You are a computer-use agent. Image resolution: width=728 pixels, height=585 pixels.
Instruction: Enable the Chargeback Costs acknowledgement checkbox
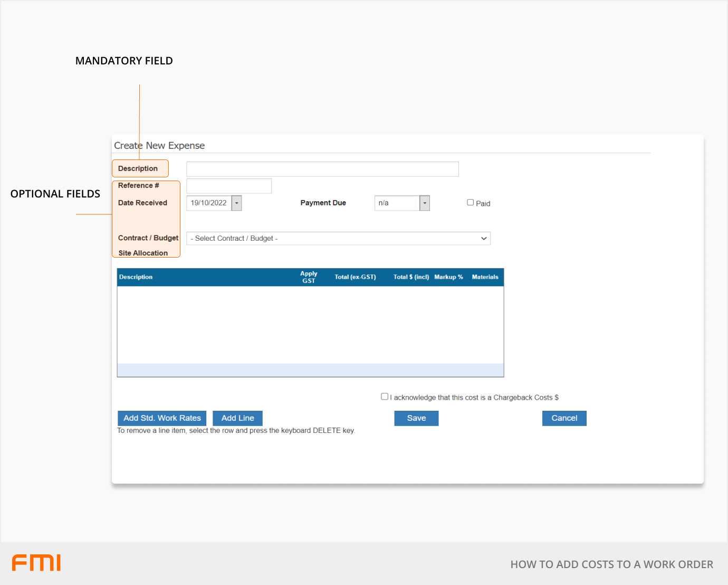point(385,397)
